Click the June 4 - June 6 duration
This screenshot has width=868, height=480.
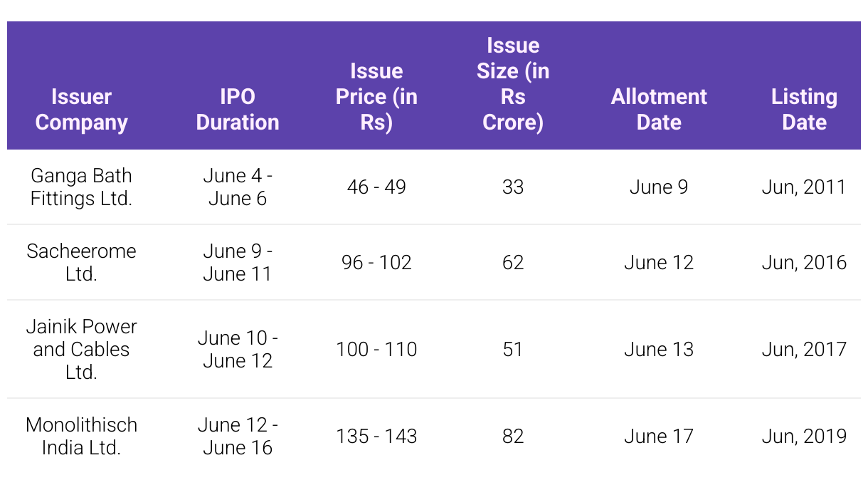tap(238, 187)
